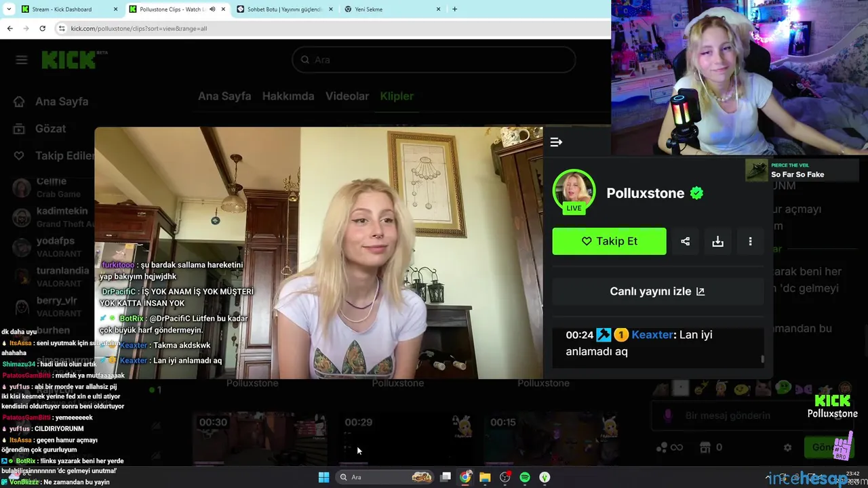Reload the Kick page
This screenshot has width=868, height=488.
click(x=42, y=28)
